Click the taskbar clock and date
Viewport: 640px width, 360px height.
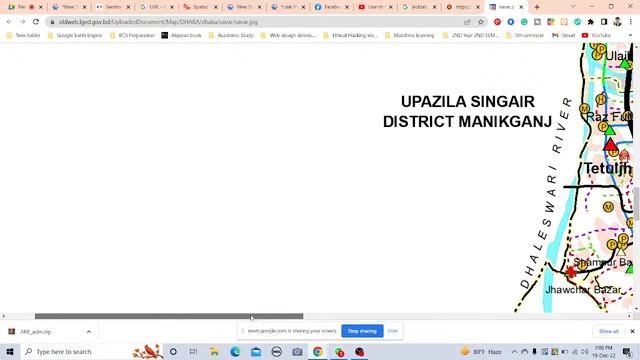pos(603,351)
